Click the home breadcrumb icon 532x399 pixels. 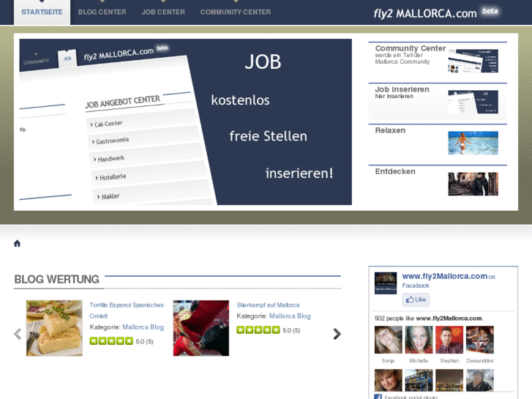click(x=18, y=244)
